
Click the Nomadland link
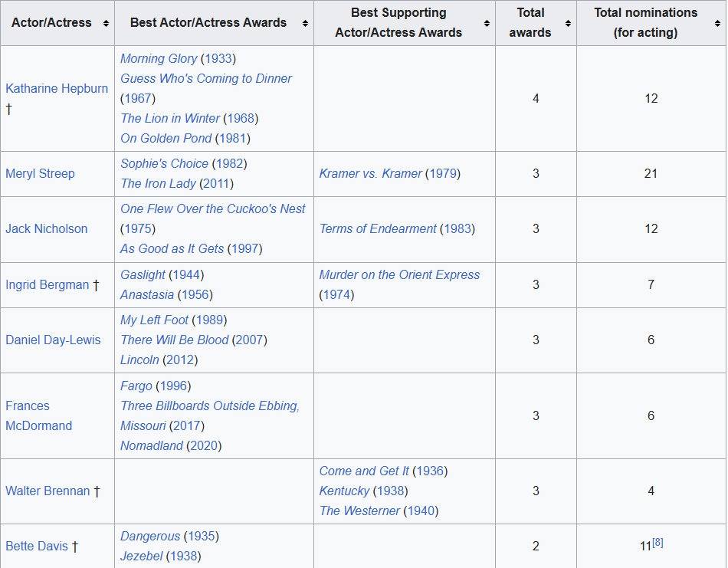pos(152,446)
